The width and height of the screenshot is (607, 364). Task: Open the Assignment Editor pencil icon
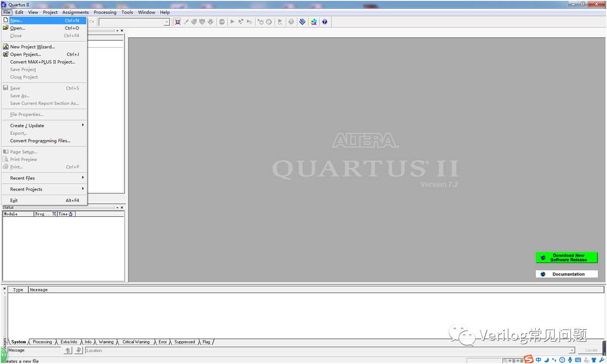pos(186,22)
